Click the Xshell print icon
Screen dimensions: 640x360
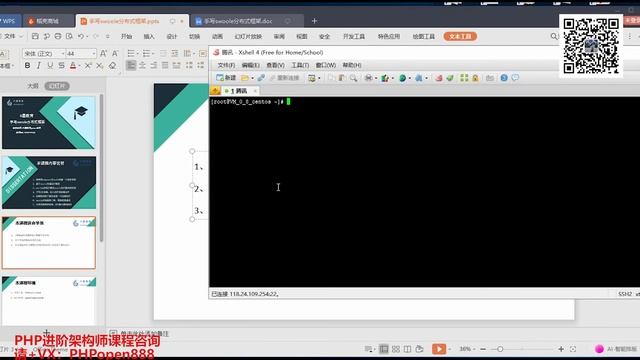click(x=369, y=78)
